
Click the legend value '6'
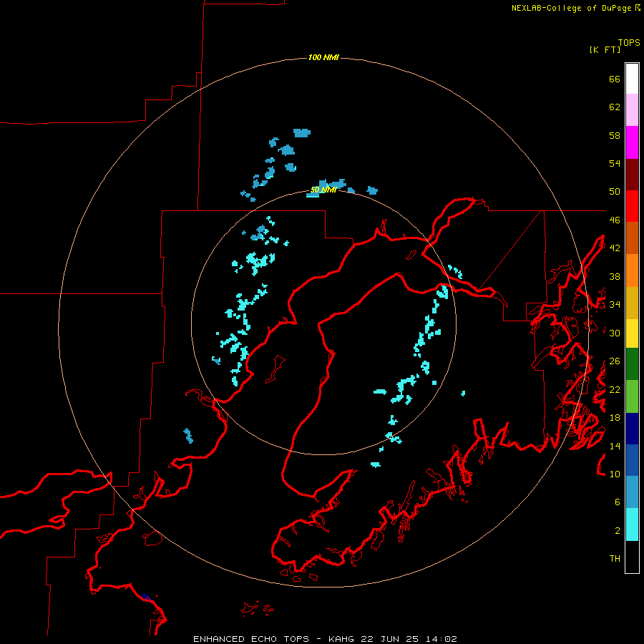[618, 502]
